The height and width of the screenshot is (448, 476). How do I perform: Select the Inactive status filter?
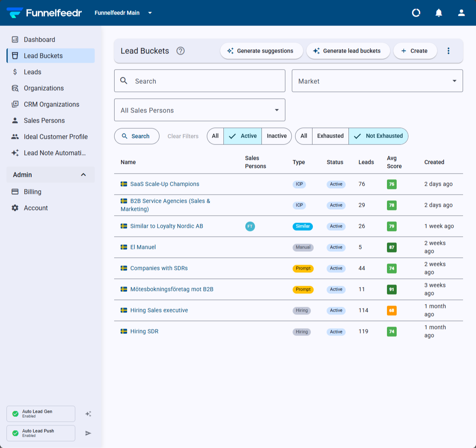pos(276,136)
